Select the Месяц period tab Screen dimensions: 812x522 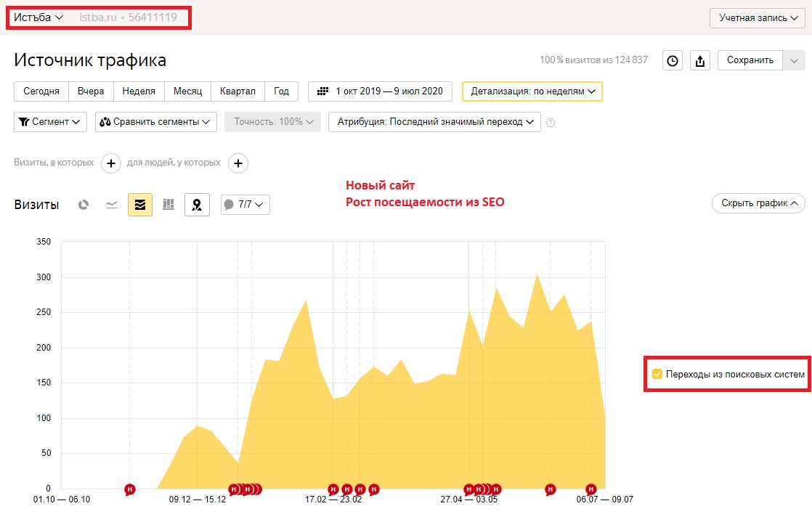click(x=187, y=91)
